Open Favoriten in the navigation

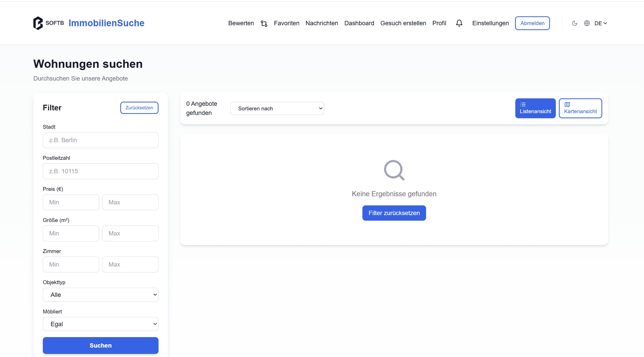[x=286, y=23]
